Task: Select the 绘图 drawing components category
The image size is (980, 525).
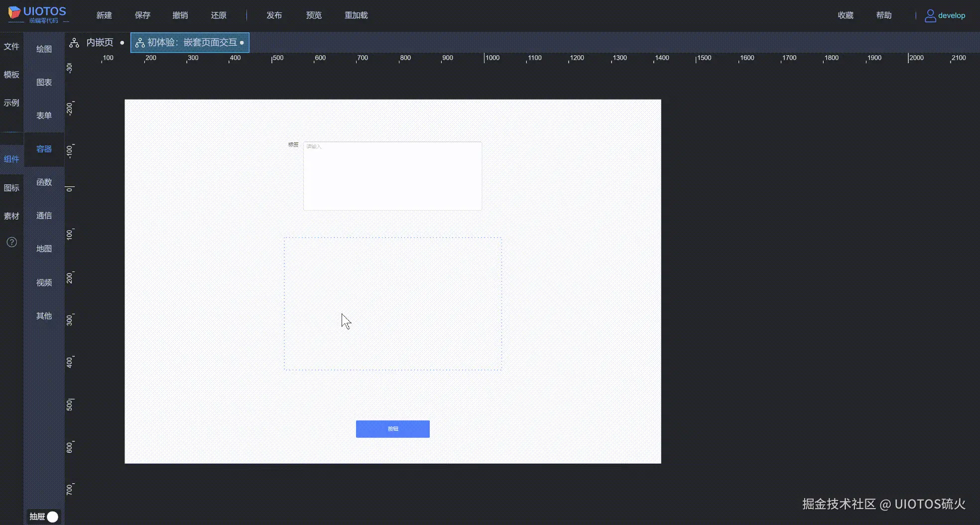Action: 43,49
